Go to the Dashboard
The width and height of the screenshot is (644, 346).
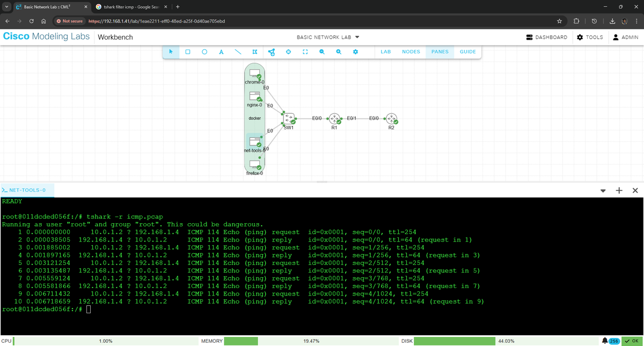click(x=546, y=38)
